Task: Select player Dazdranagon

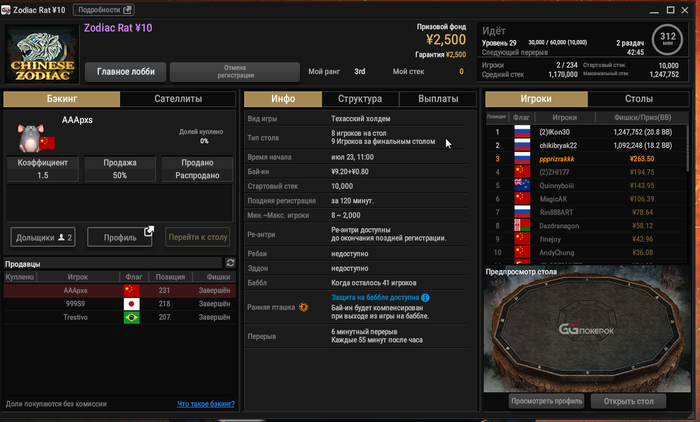Action: (586, 226)
